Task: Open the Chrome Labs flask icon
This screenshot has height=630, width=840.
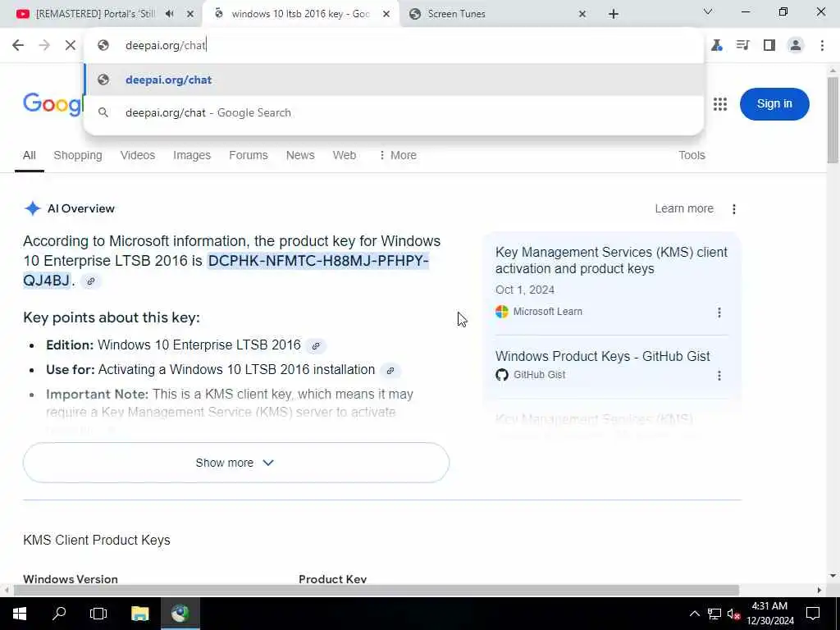Action: pos(717,45)
